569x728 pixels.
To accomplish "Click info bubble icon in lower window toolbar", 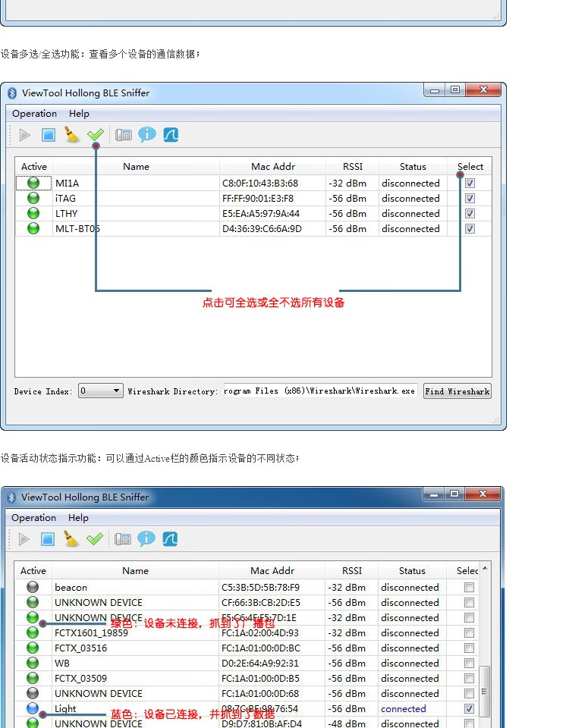I will pos(146,538).
